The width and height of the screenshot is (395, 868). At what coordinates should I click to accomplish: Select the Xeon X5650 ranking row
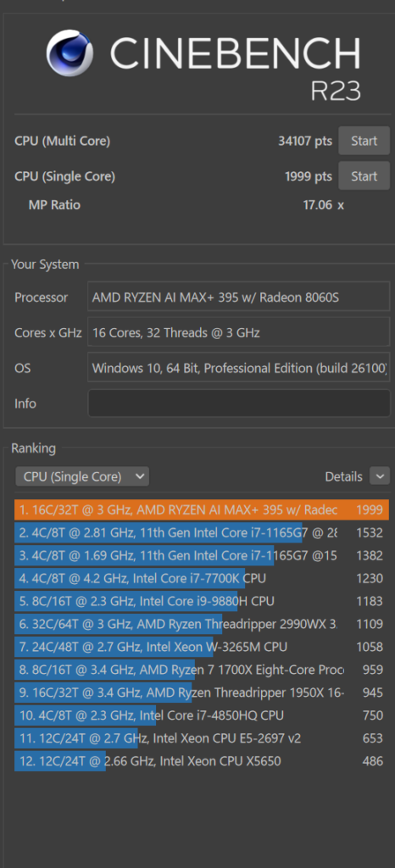pos(202,761)
